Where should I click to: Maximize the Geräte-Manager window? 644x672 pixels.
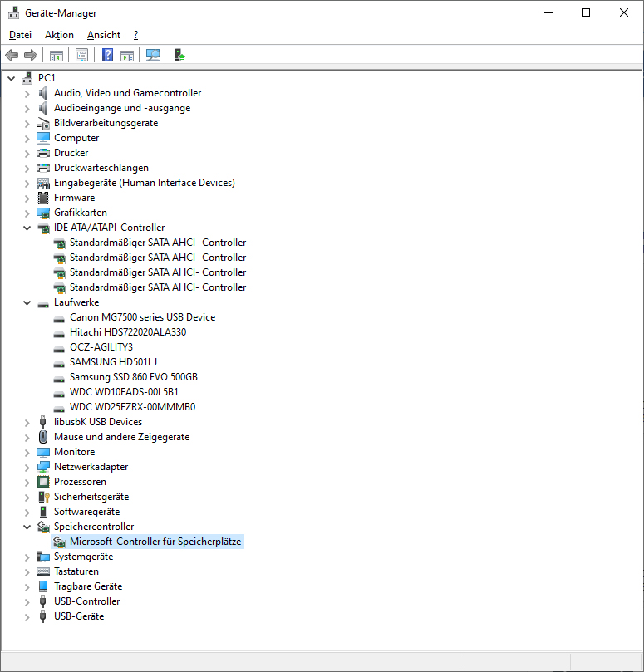(586, 12)
